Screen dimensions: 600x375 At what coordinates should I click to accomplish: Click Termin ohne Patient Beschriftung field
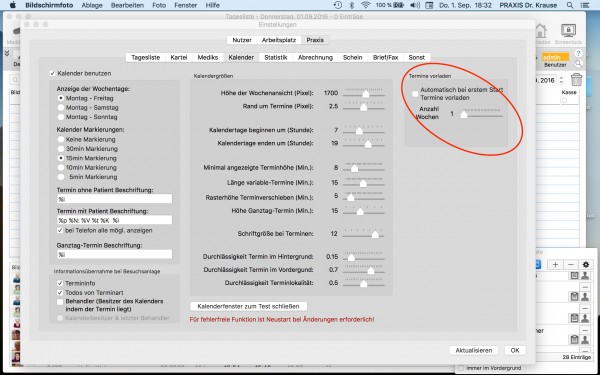114,199
